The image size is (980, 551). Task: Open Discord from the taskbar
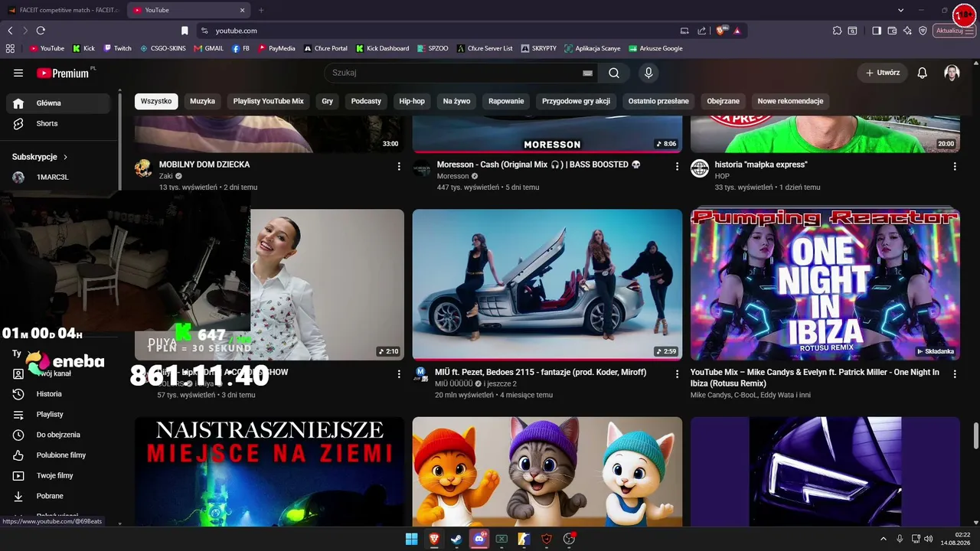click(479, 539)
